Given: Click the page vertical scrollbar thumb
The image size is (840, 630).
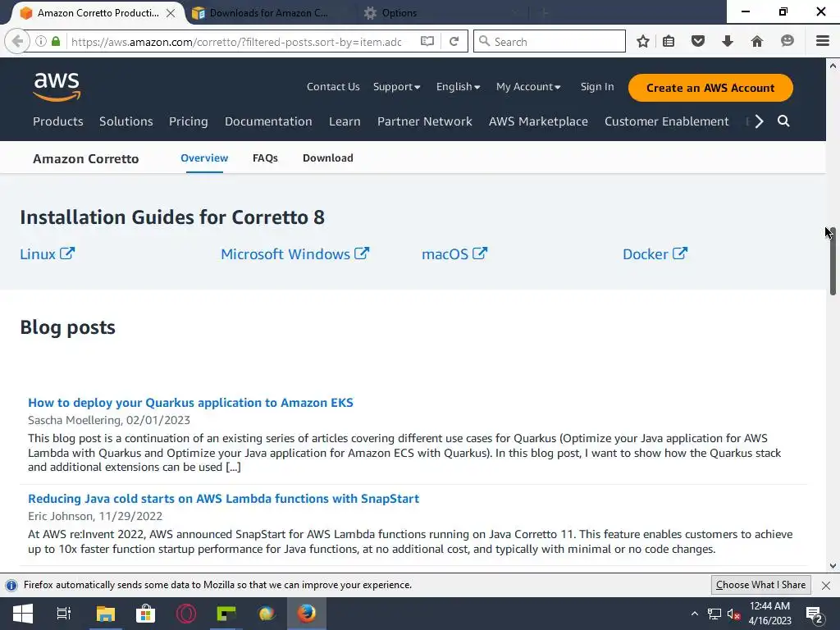Looking at the screenshot, I should [x=833, y=261].
